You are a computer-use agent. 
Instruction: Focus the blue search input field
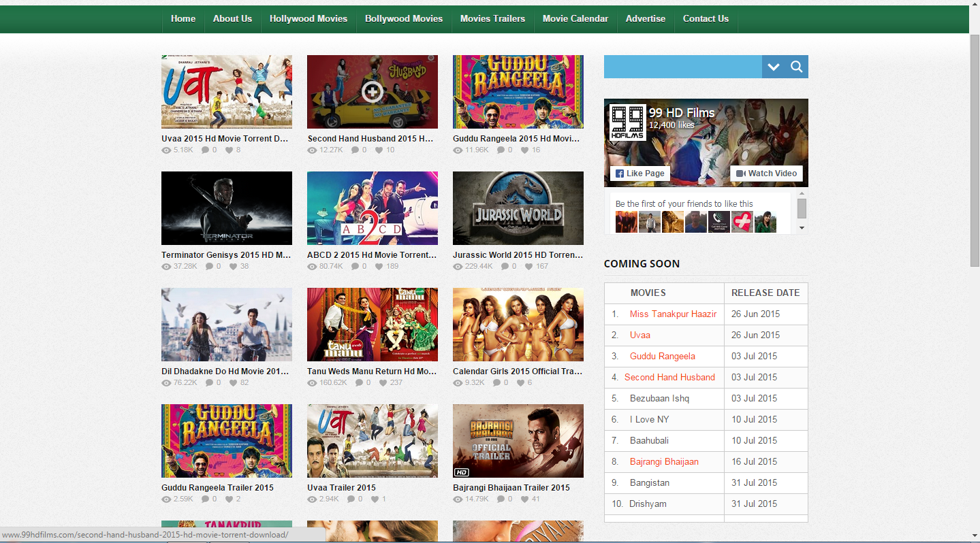[682, 67]
